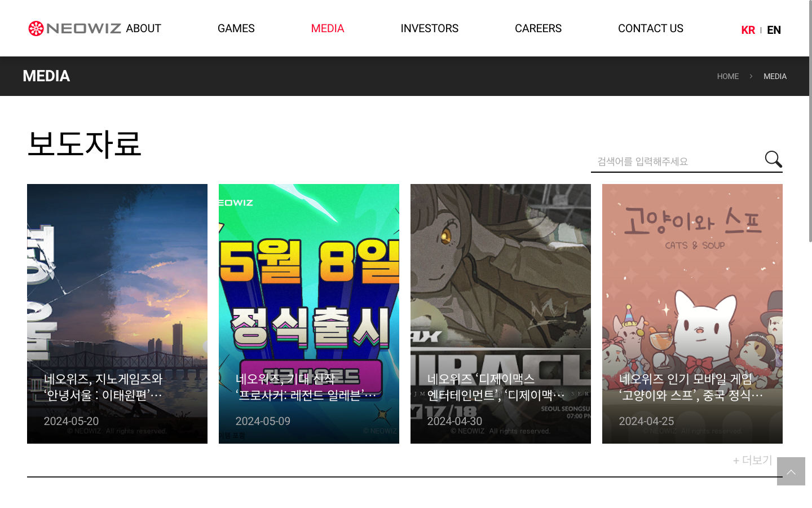Open the INVESTORS menu

click(430, 28)
